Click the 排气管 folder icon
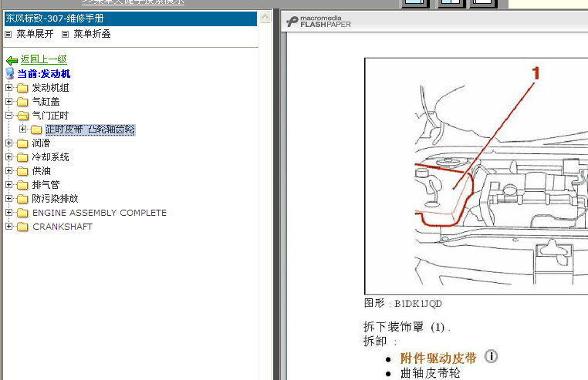 pyautogui.click(x=22, y=185)
